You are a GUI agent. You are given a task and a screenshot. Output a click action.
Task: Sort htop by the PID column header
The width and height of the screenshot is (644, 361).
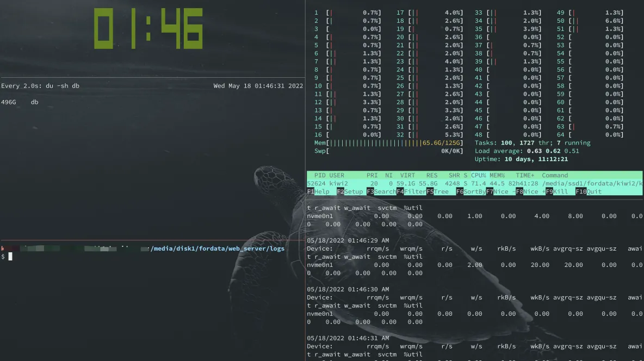tap(320, 176)
